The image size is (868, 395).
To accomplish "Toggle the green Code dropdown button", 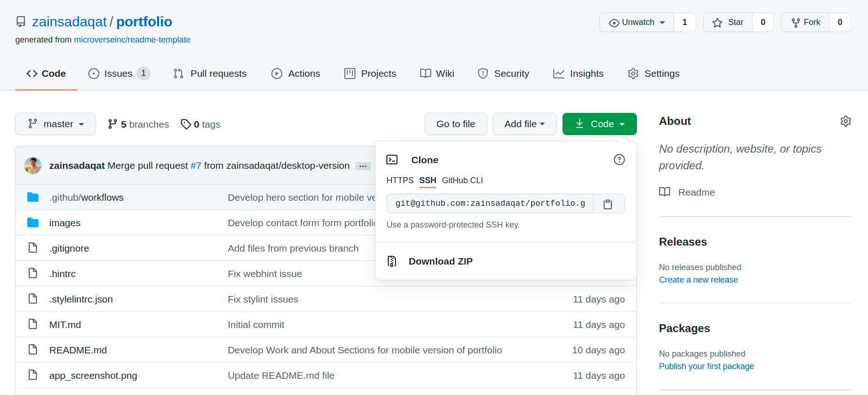I will 599,124.
